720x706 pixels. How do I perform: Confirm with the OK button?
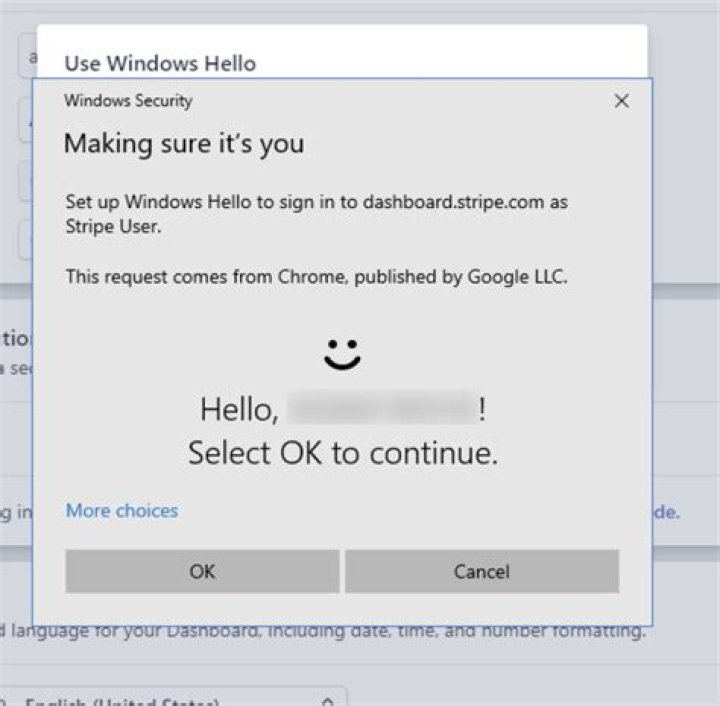pyautogui.click(x=202, y=571)
